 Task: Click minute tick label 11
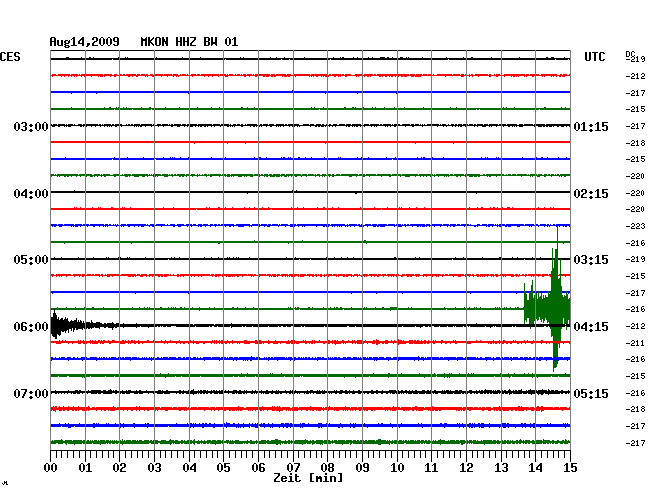click(x=431, y=468)
